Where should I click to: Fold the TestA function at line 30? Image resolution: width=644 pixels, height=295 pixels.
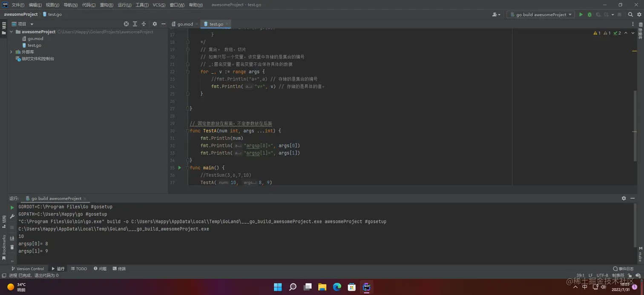[x=187, y=131]
